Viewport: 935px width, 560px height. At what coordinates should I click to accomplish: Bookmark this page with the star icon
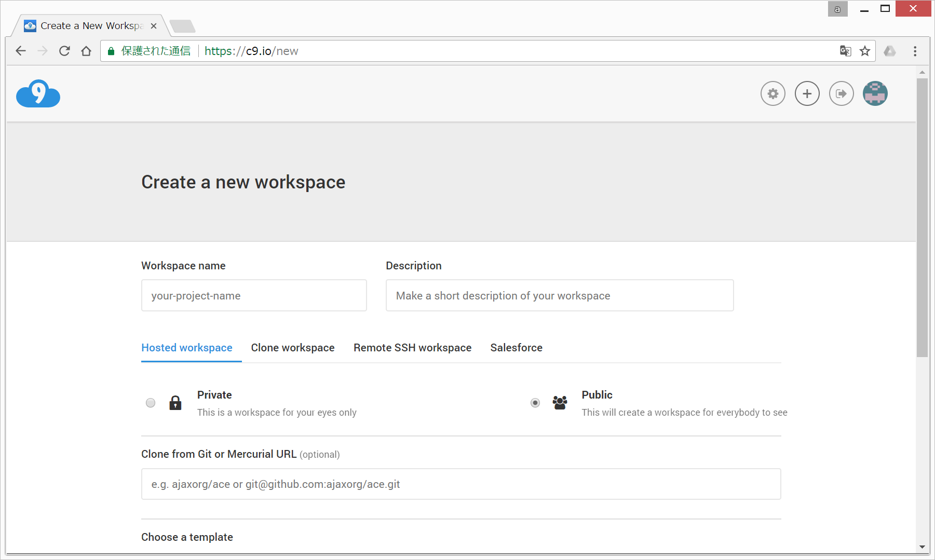(864, 51)
